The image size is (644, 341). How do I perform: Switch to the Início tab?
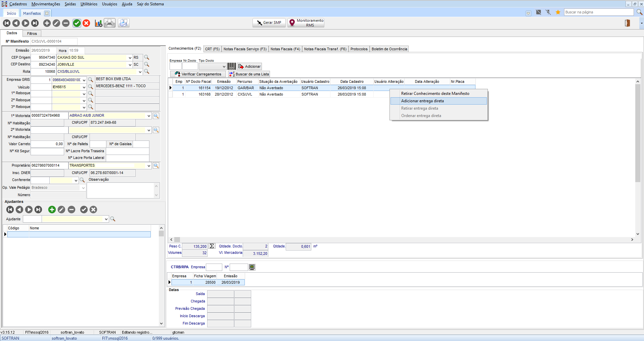pos(11,13)
